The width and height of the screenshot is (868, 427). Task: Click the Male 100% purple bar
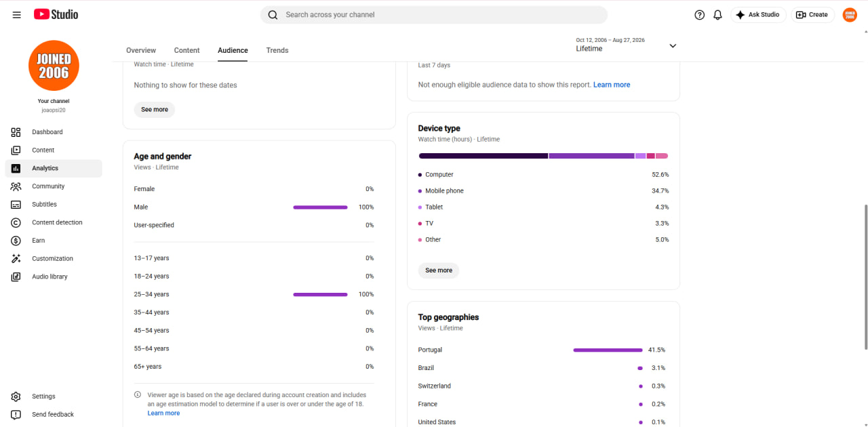coord(320,207)
